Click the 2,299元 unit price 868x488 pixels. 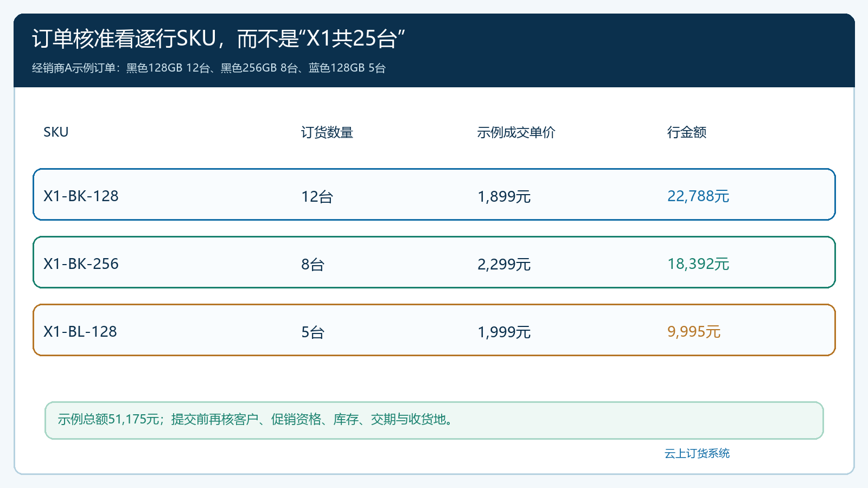tap(504, 264)
